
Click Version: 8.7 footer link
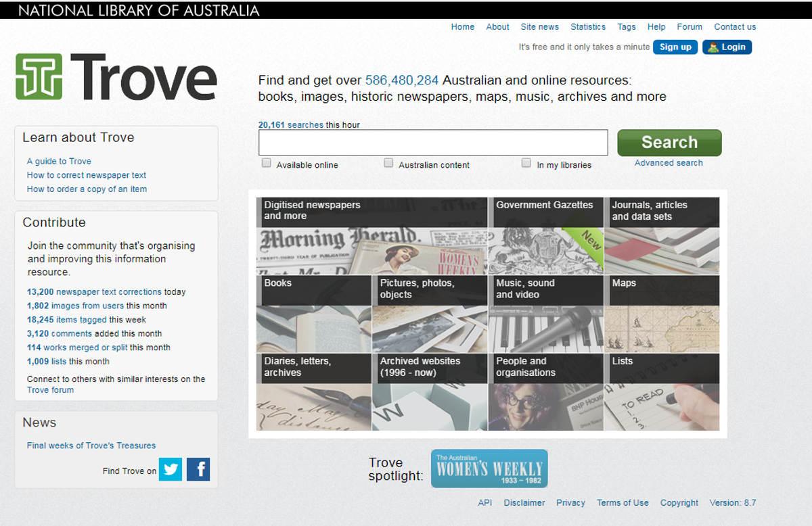point(733,502)
